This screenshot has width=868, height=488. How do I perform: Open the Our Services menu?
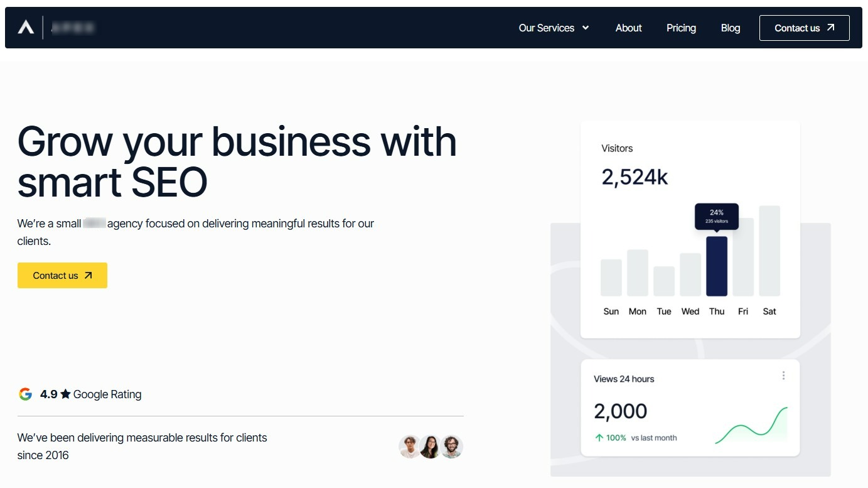tap(546, 28)
